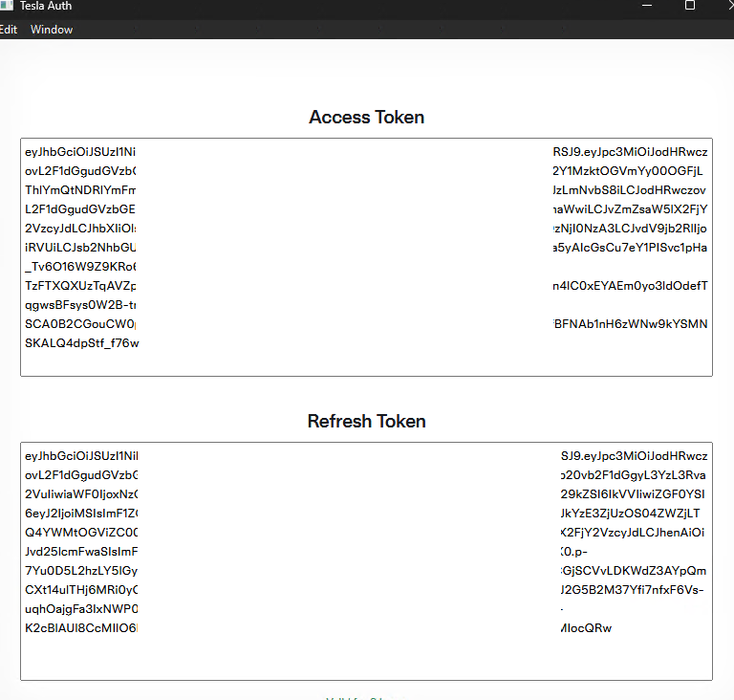734x700 pixels.
Task: Click access token line starting iRVUiLCJsb2NhbGU
Action: pos(80,248)
